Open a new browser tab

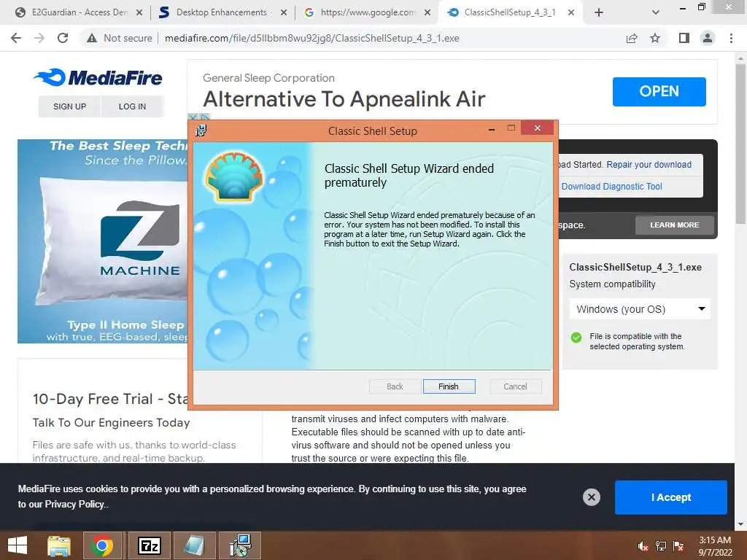(x=599, y=13)
